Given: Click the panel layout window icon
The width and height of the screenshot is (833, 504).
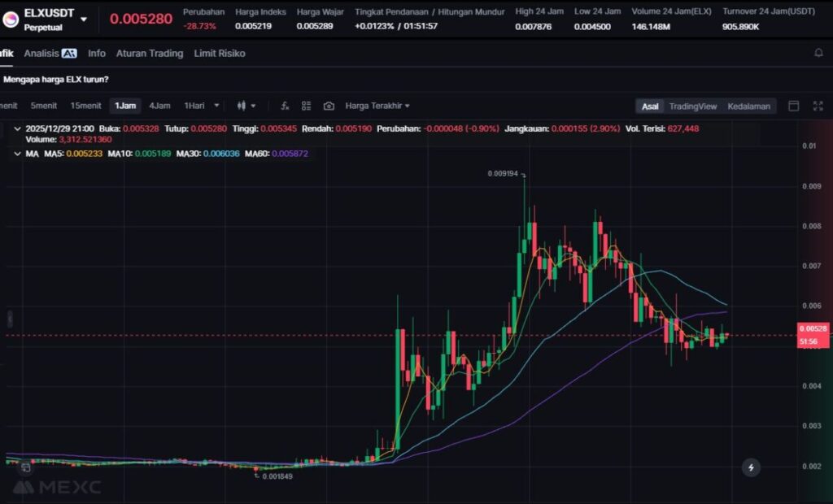Looking at the screenshot, I should (794, 106).
